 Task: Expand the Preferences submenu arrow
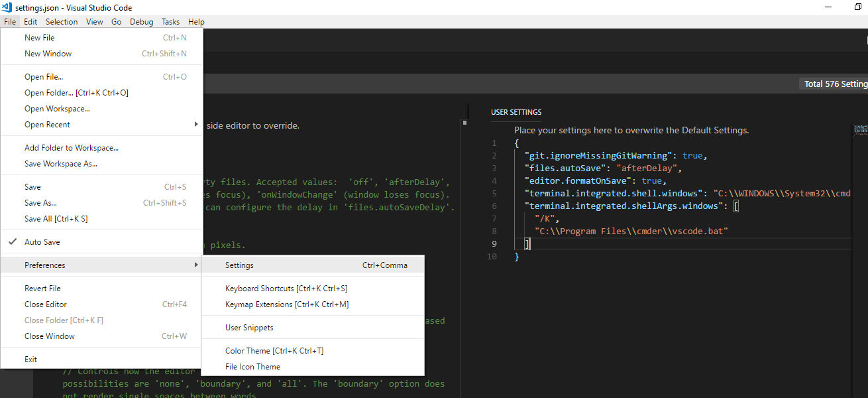coord(195,265)
